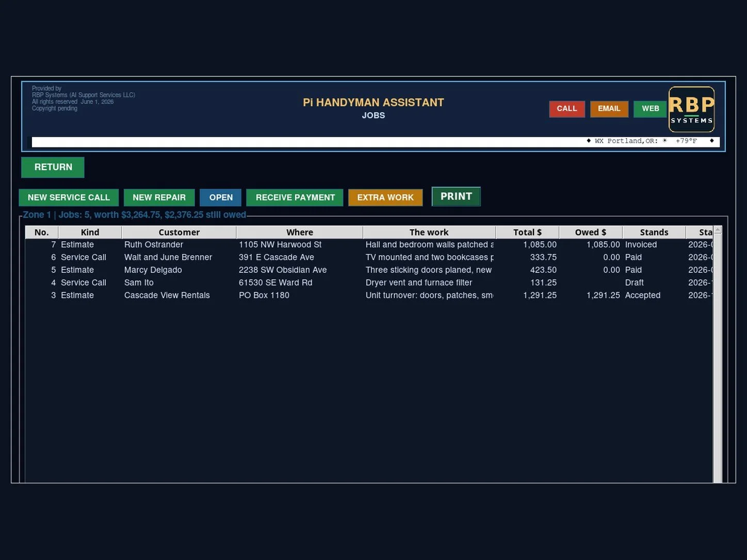The height and width of the screenshot is (560, 747).
Task: Select the Sam Ito job row
Action: [x=369, y=283]
